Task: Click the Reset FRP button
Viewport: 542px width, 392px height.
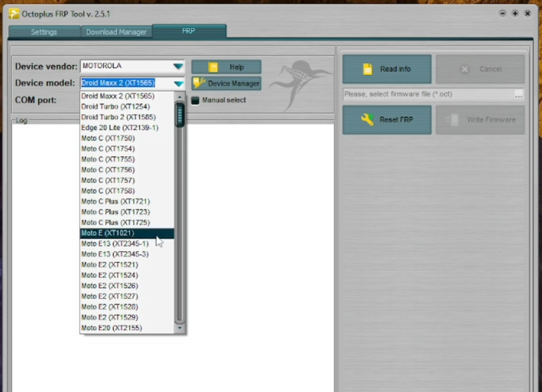Action: tap(387, 120)
